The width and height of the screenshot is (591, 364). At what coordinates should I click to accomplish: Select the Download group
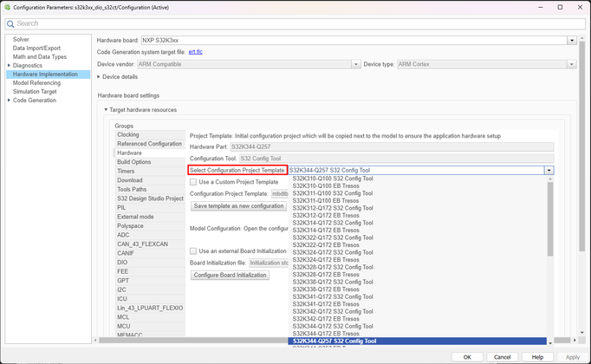(x=150, y=180)
